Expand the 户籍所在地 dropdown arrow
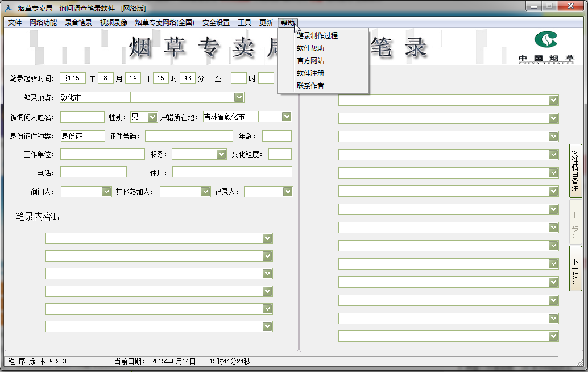The width and height of the screenshot is (588, 372). (x=287, y=117)
